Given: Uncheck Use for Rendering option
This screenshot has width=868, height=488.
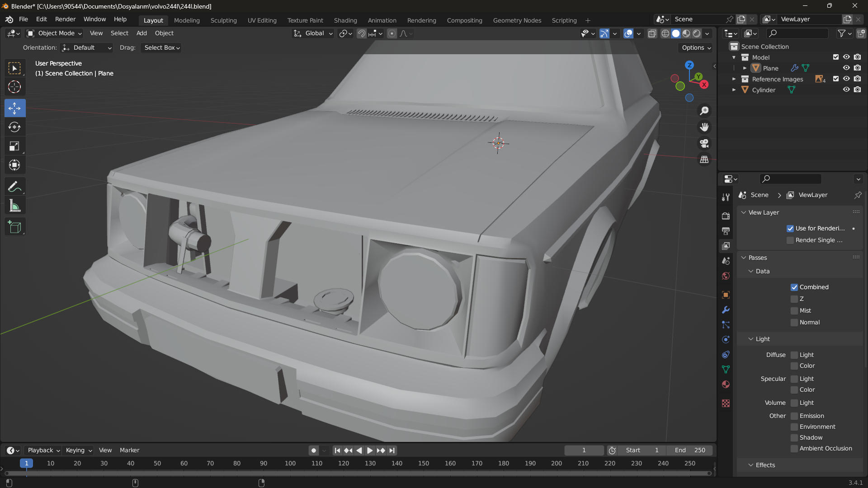Looking at the screenshot, I should pos(790,229).
